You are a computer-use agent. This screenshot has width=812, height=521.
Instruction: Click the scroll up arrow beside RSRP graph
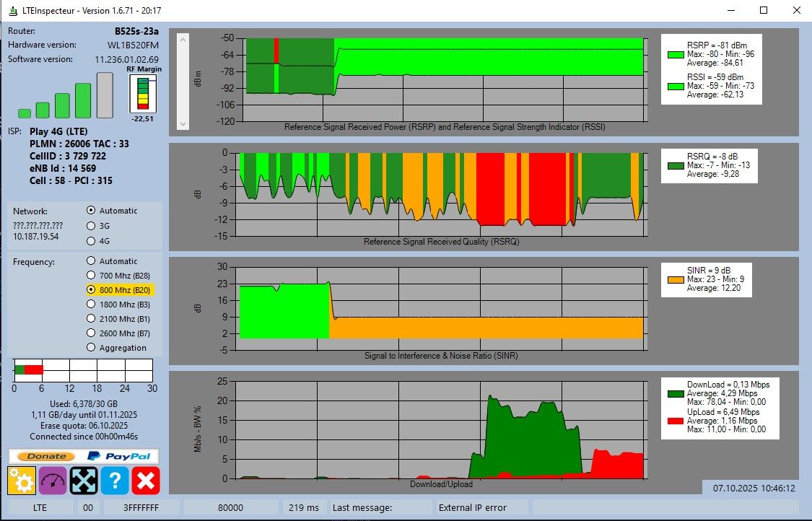[183, 40]
